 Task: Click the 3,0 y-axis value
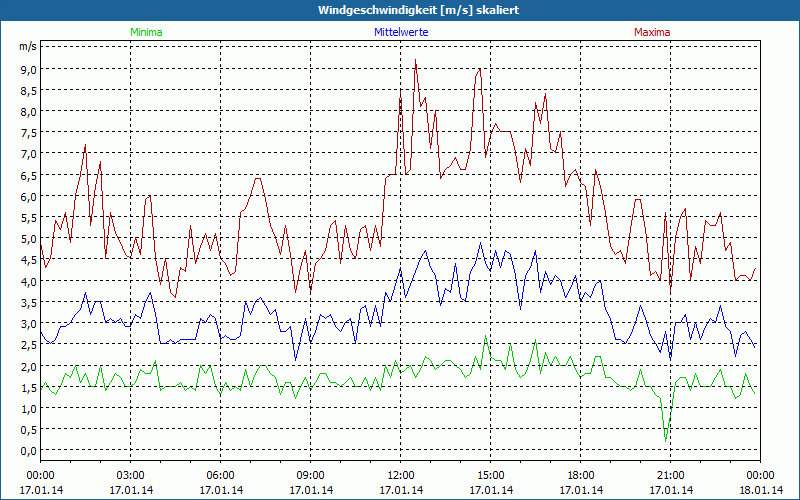pyautogui.click(x=28, y=324)
